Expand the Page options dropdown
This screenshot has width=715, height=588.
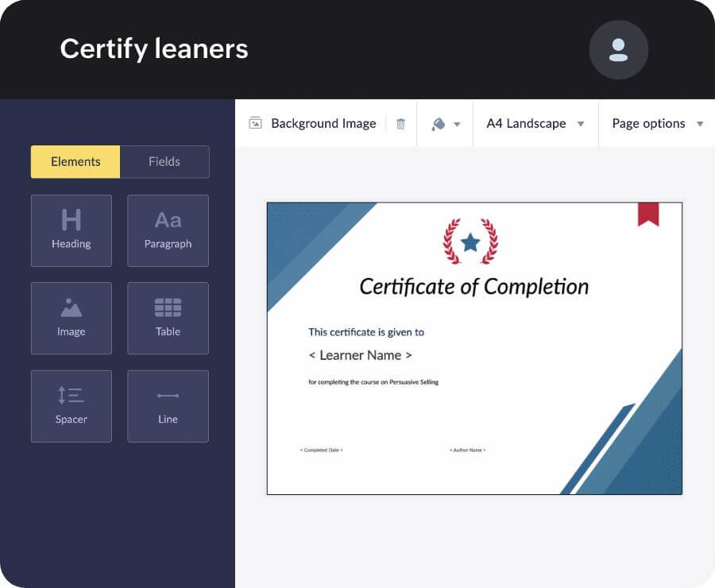(x=648, y=123)
